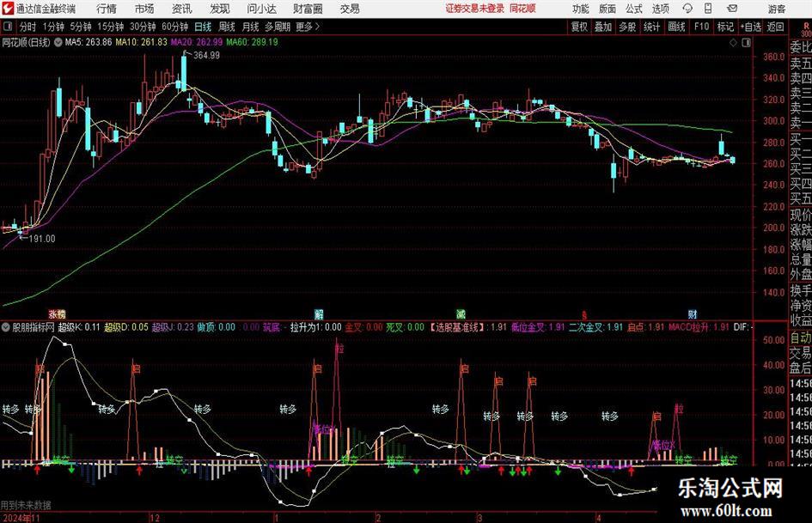Click the 364.99 high price label
Viewport: 812px width, 523px height.
[206, 56]
